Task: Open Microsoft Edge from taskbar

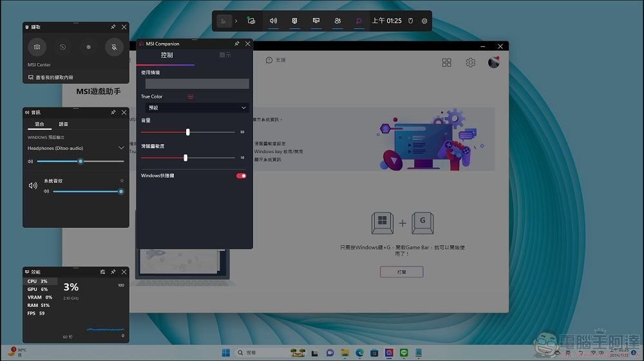Action: coord(359,353)
